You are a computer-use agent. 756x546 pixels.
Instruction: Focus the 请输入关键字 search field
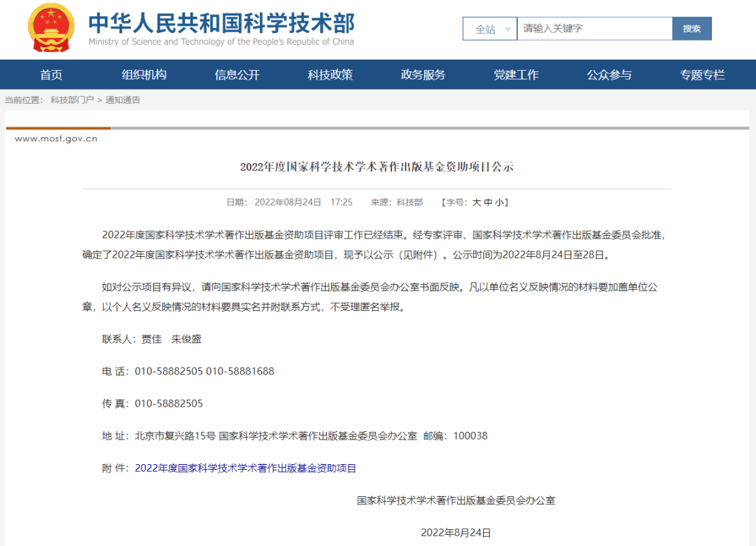[594, 29]
